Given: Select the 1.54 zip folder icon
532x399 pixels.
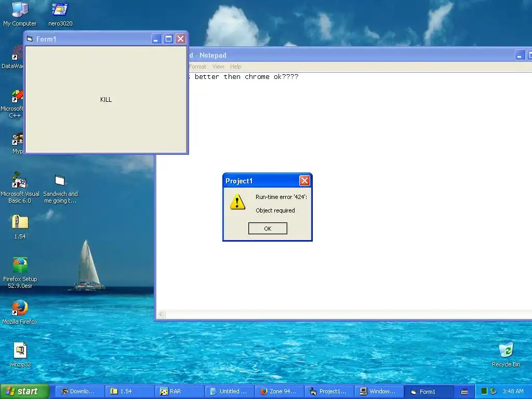Looking at the screenshot, I should pyautogui.click(x=20, y=227).
